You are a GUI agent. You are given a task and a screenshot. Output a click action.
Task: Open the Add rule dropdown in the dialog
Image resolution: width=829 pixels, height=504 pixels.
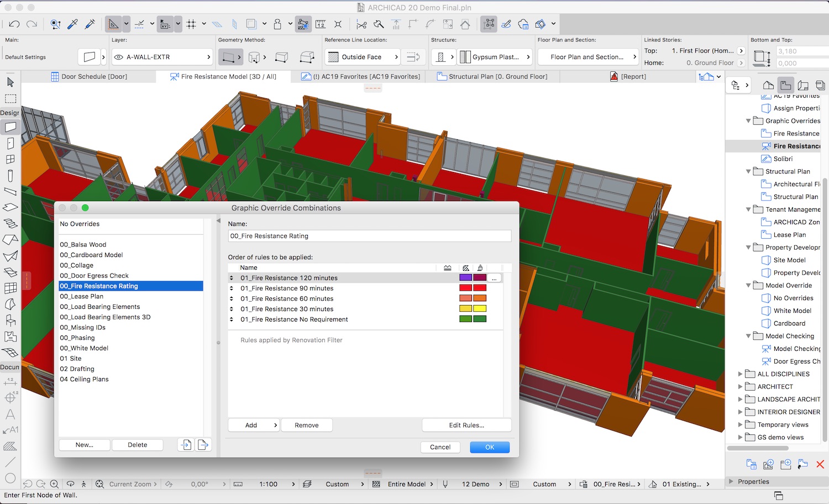pos(254,425)
